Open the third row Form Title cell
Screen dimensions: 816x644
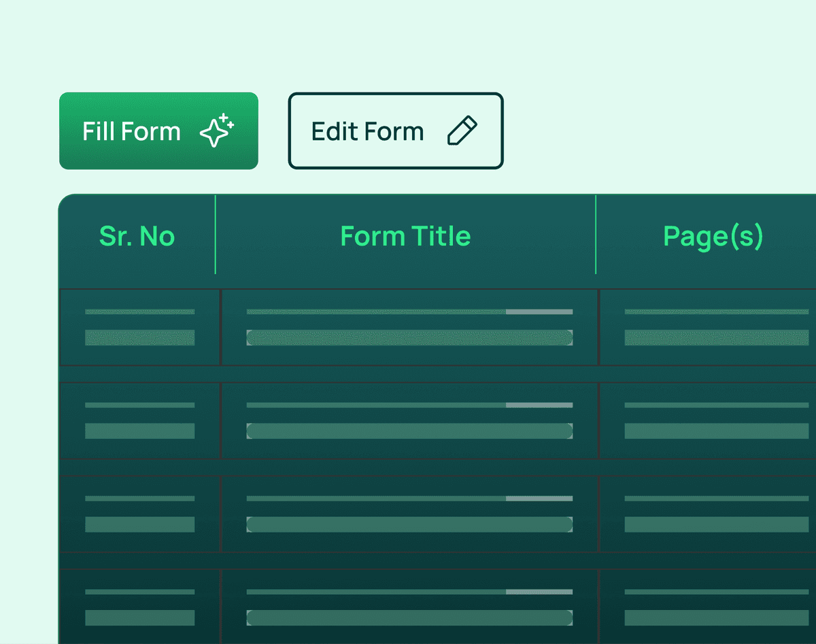click(x=409, y=513)
